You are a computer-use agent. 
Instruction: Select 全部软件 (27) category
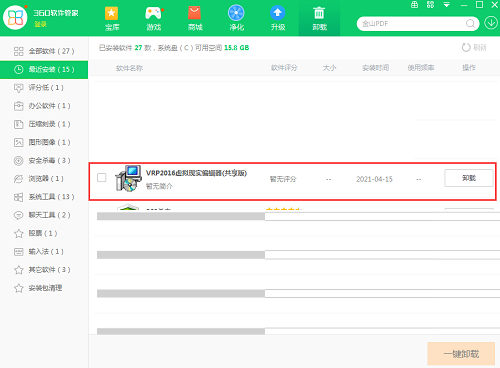click(44, 51)
